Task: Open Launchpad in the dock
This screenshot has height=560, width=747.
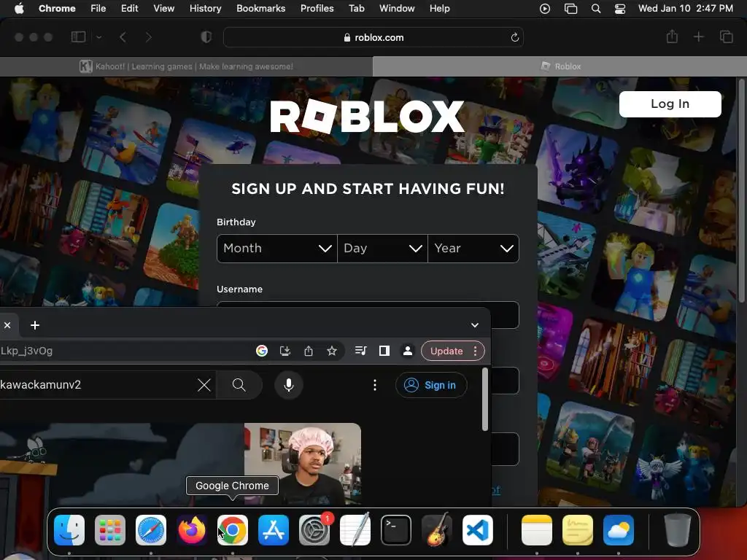Action: (110, 529)
